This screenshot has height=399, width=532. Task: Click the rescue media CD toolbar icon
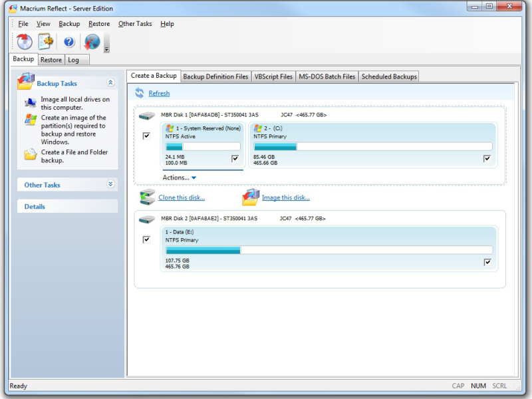(x=25, y=42)
